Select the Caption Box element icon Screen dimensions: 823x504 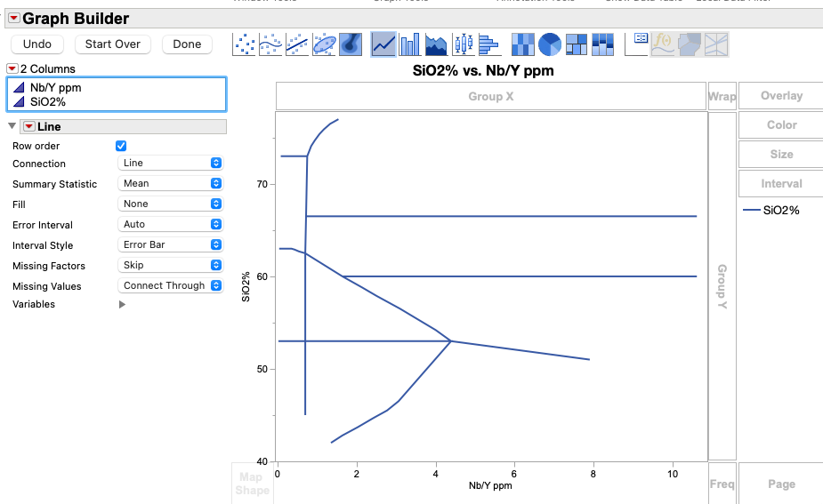pos(637,44)
